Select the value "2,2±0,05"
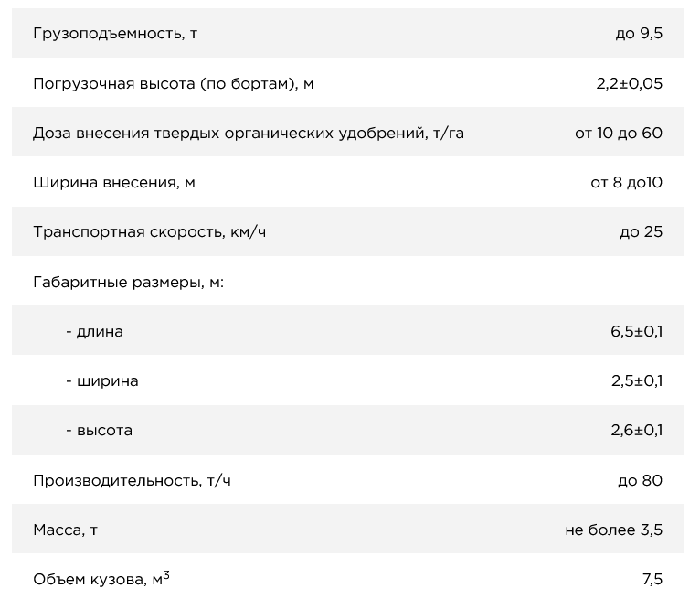The height and width of the screenshot is (610, 700). pyautogui.click(x=629, y=83)
